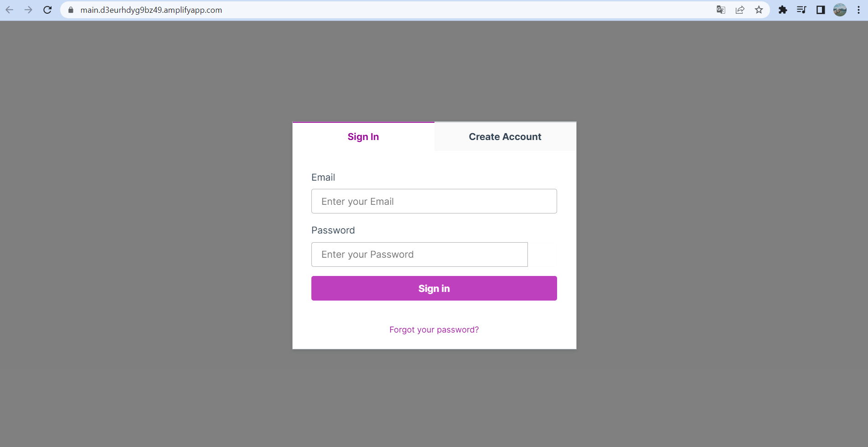Click the purple Sign in button
The image size is (868, 447).
click(434, 288)
